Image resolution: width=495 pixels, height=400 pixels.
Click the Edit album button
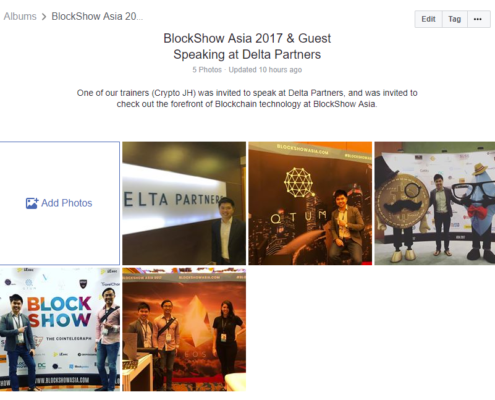click(428, 19)
